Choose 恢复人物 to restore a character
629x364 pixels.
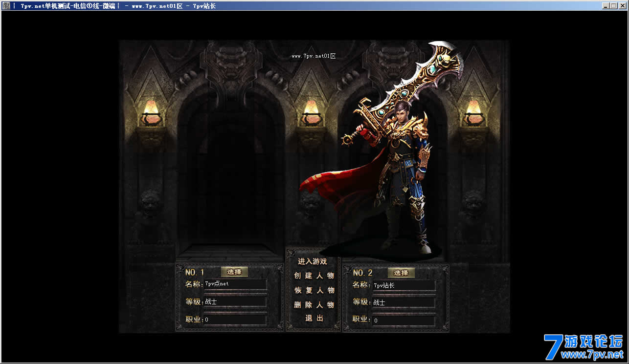click(x=314, y=290)
